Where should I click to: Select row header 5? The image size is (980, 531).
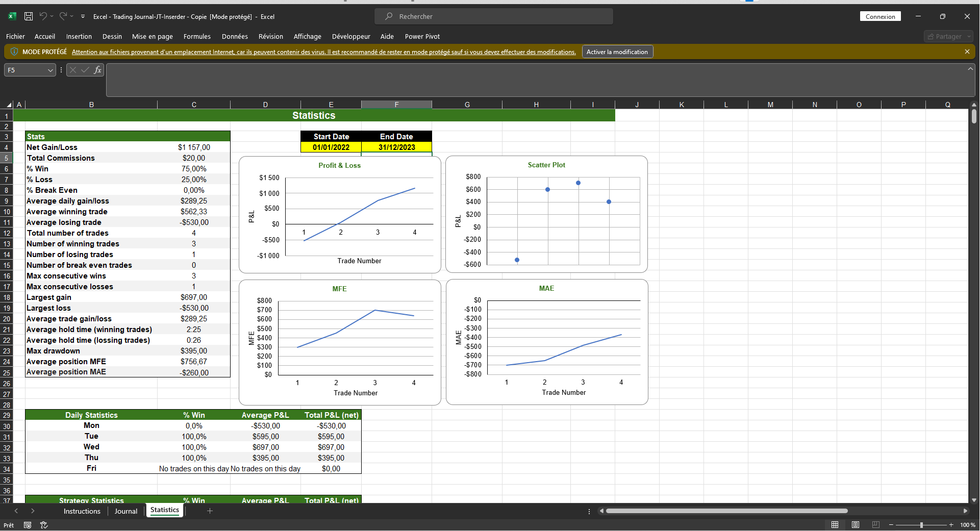(x=6, y=158)
